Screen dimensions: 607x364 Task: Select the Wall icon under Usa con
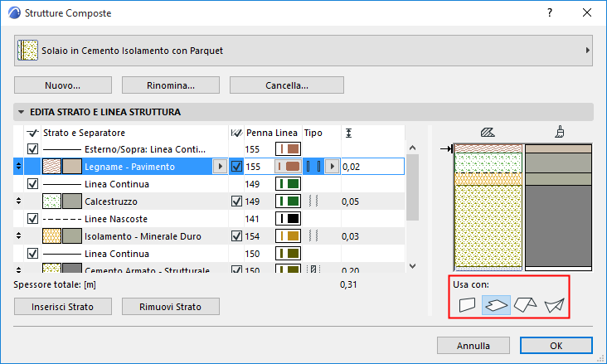pyautogui.click(x=467, y=305)
